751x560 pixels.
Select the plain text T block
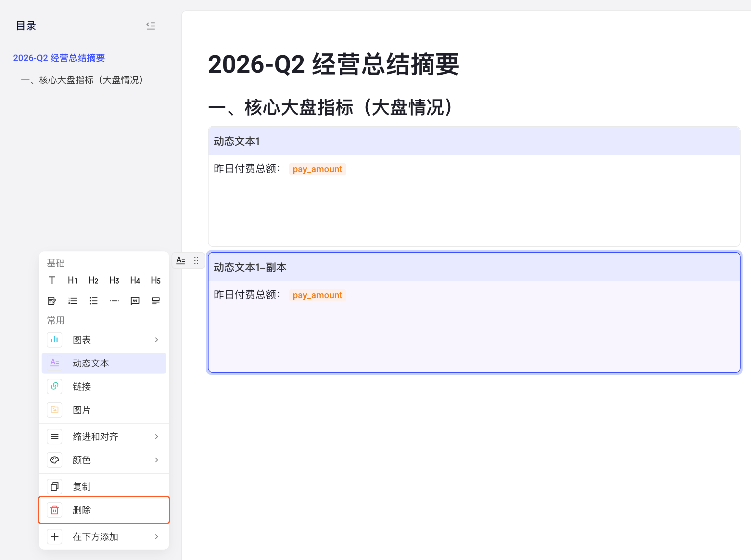pyautogui.click(x=52, y=280)
